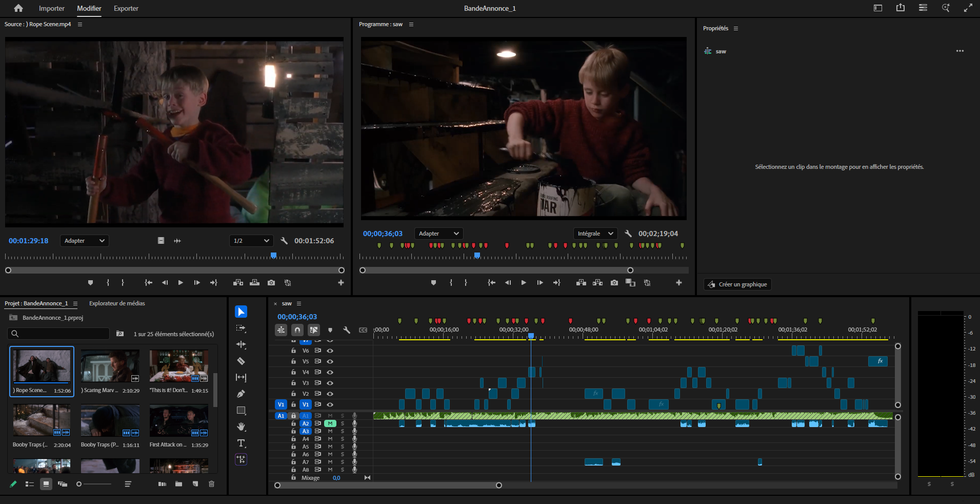The image size is (980, 504).
Task: Select the Pen tool in the toolbar
Action: pyautogui.click(x=241, y=394)
